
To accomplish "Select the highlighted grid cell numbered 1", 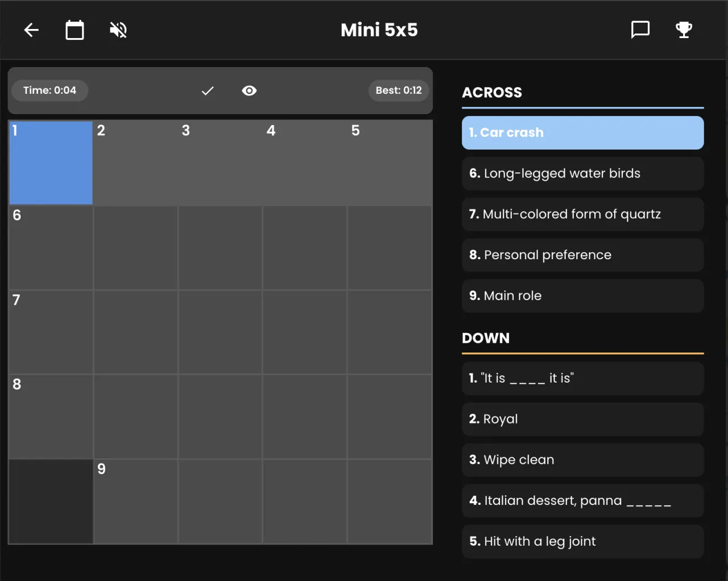I will (x=51, y=163).
